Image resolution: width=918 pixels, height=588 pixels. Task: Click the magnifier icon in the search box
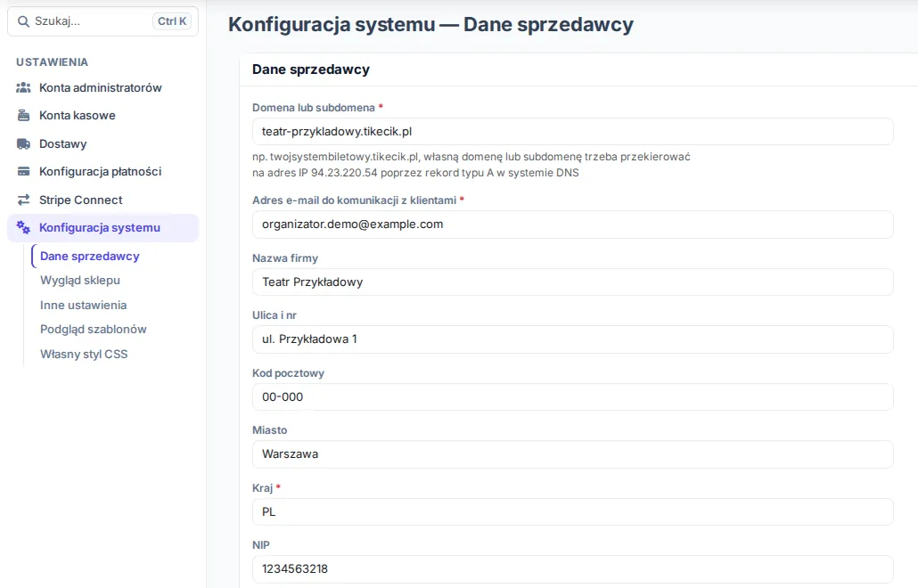pyautogui.click(x=23, y=21)
